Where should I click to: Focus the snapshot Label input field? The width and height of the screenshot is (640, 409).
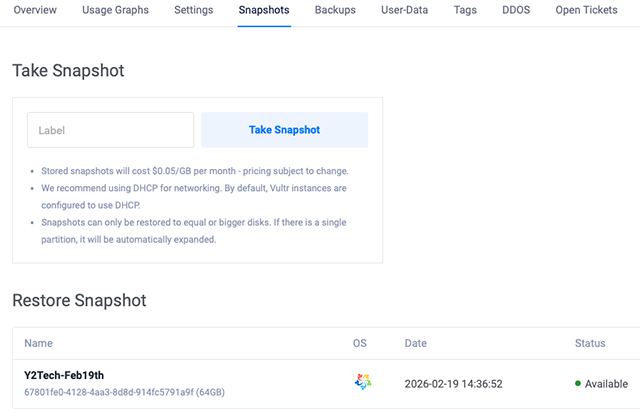111,130
